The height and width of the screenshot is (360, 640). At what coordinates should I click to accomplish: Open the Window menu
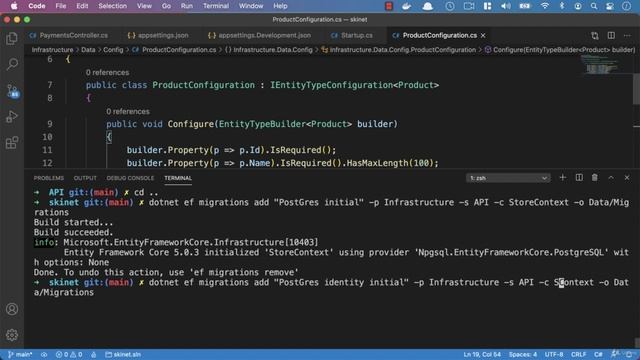coord(251,6)
